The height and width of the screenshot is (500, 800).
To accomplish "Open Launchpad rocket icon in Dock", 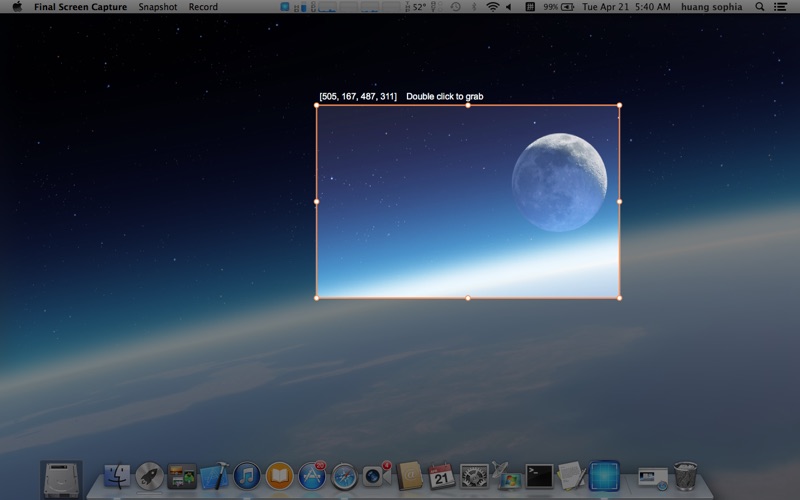I will pos(149,476).
